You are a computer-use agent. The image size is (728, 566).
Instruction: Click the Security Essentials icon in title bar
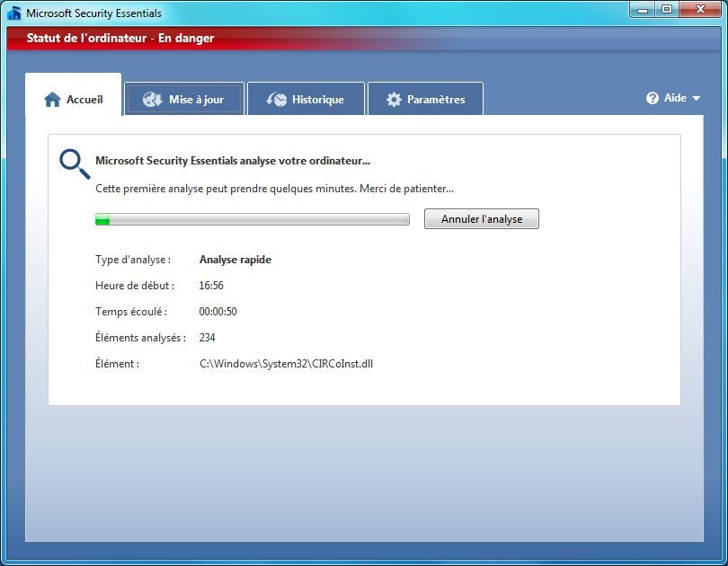(13, 13)
